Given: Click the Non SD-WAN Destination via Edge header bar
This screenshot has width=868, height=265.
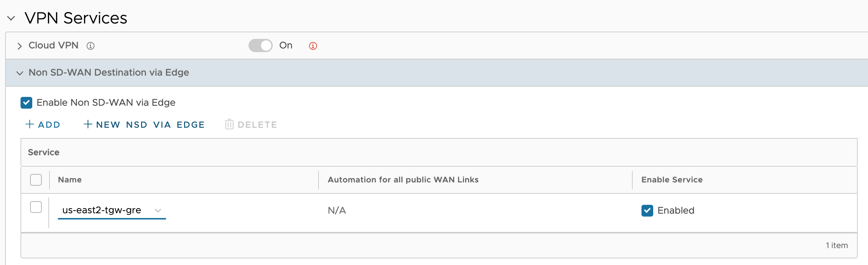Looking at the screenshot, I should click(x=437, y=73).
